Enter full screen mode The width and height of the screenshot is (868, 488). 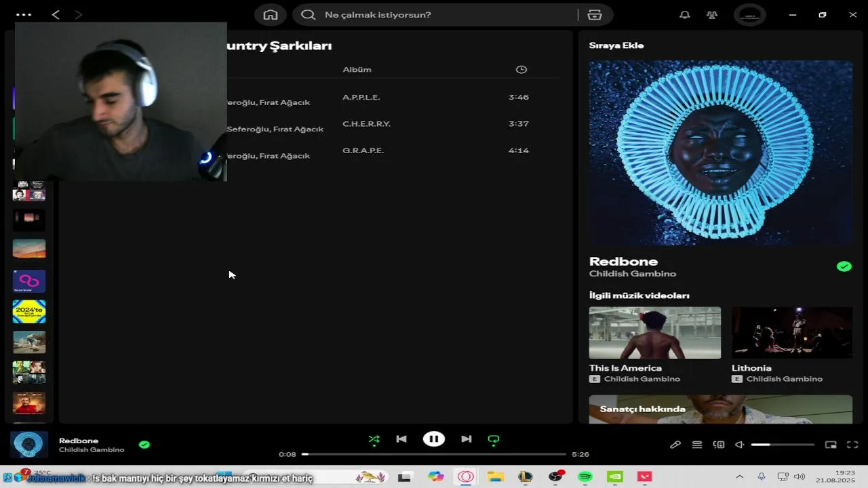pos(852,445)
